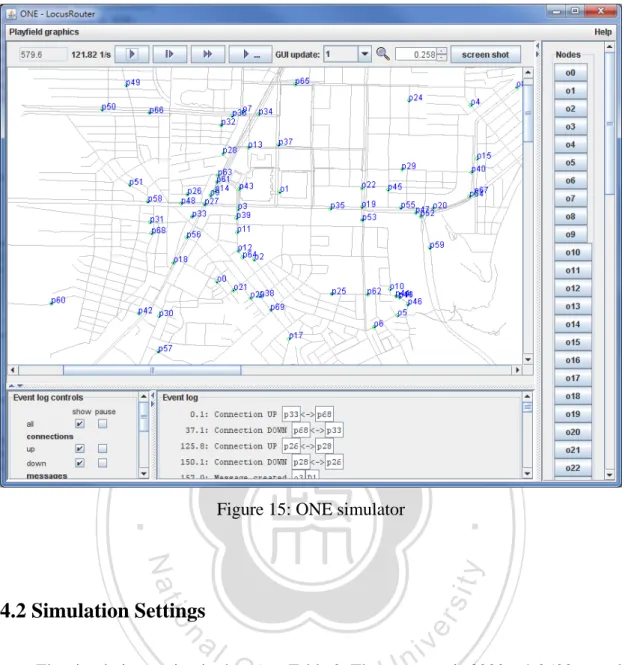The height and width of the screenshot is (665, 625).
Task: Click p26 in Connection UP 125.8 row
Action: tap(291, 446)
